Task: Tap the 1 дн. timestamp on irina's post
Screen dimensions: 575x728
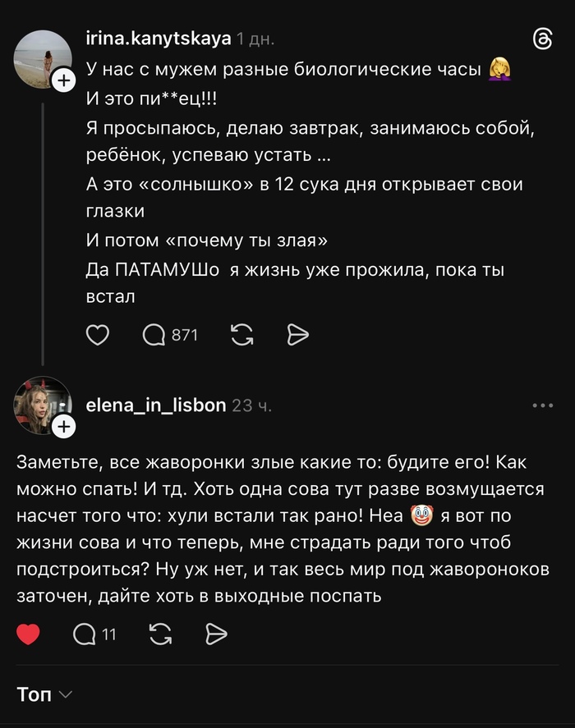Action: tap(256, 39)
